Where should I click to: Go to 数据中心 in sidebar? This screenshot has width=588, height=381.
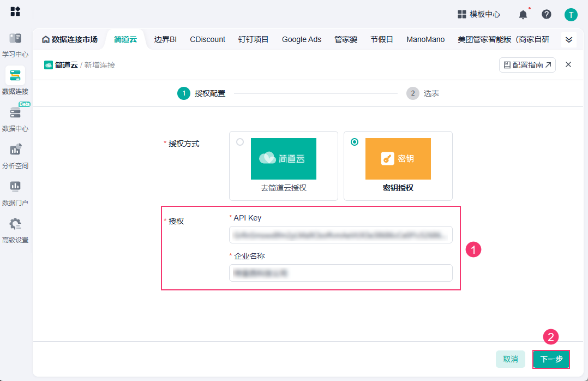(x=15, y=120)
